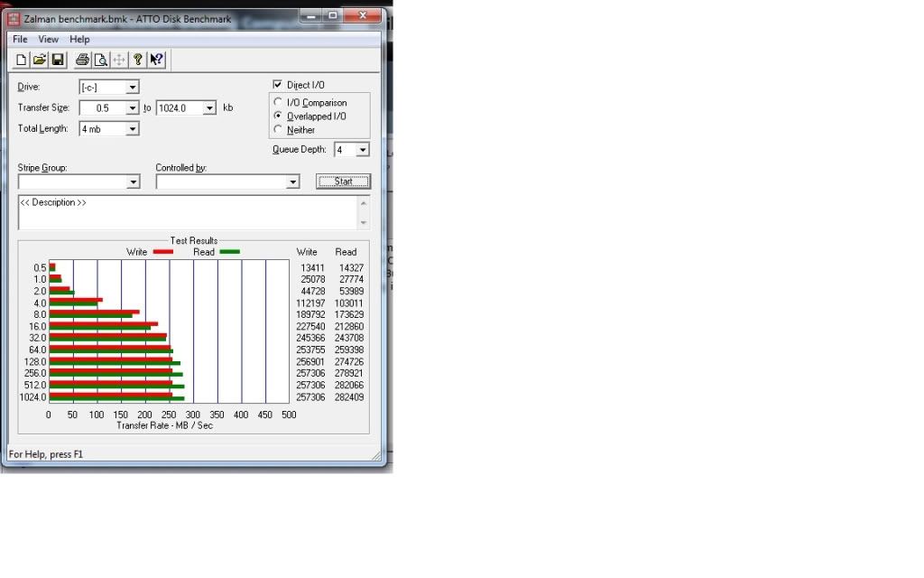Click the Test Results group heading
The height and width of the screenshot is (578, 924).
[x=194, y=240]
